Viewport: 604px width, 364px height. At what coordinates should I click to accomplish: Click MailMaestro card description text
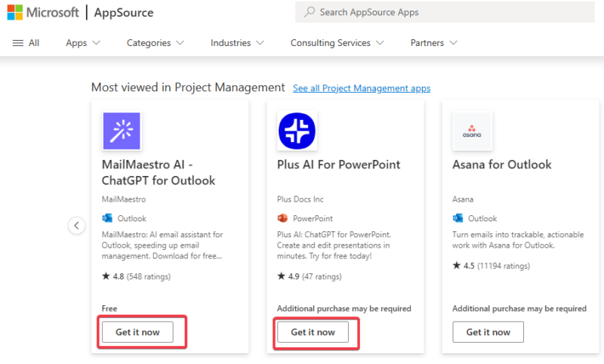tap(162, 245)
